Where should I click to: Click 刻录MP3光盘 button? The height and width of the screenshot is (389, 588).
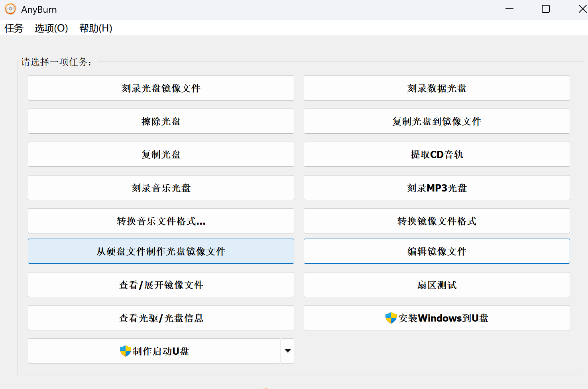click(437, 188)
